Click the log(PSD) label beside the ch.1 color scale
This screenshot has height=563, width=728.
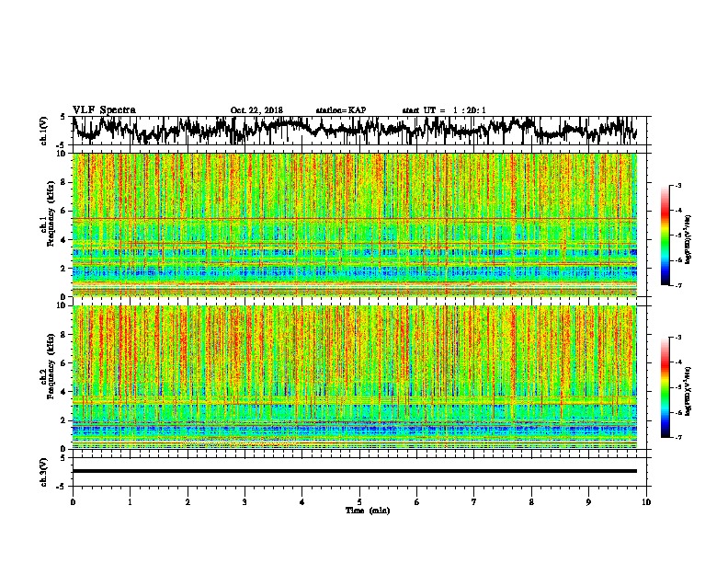[688, 239]
